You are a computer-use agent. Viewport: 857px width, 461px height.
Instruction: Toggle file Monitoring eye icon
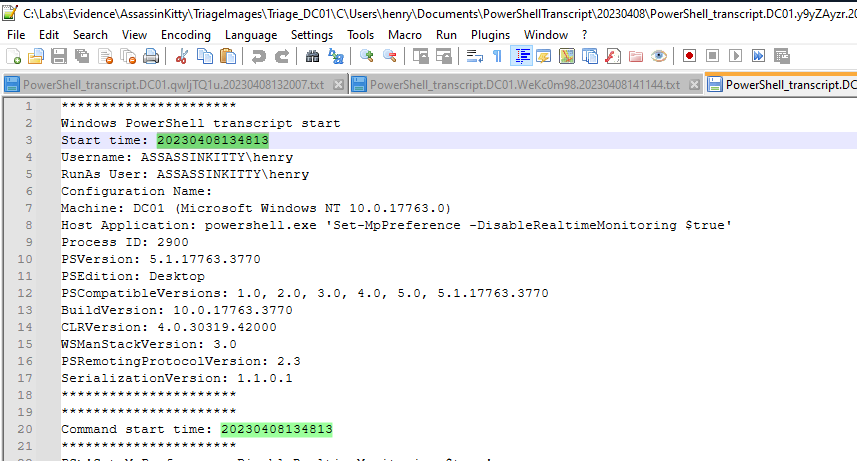(659, 56)
